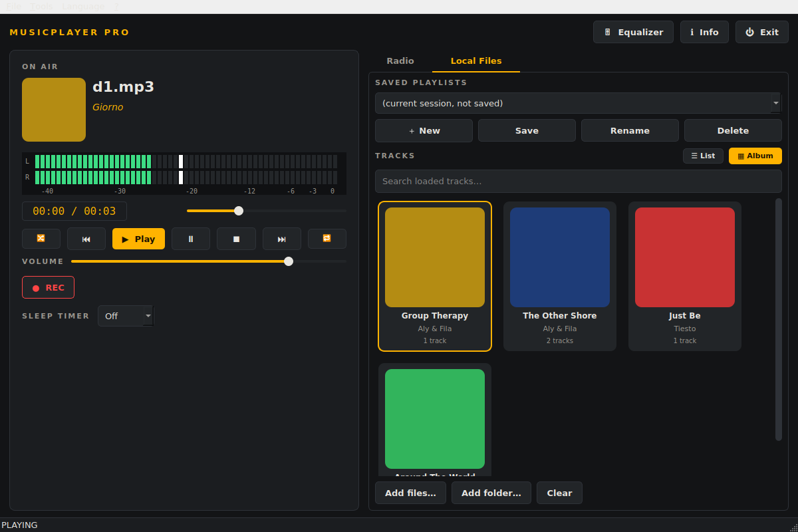Select the Local Files tab
Viewport: 798px width, 532px height.
(x=476, y=61)
